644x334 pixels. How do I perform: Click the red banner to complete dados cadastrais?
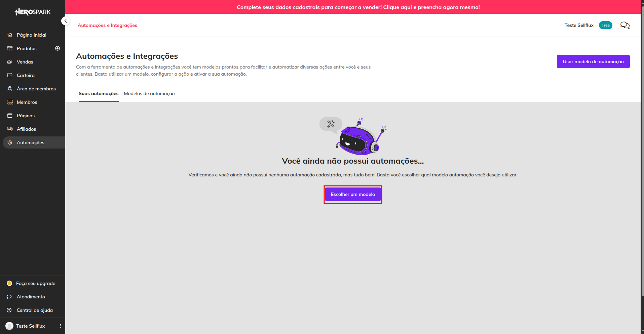click(358, 7)
